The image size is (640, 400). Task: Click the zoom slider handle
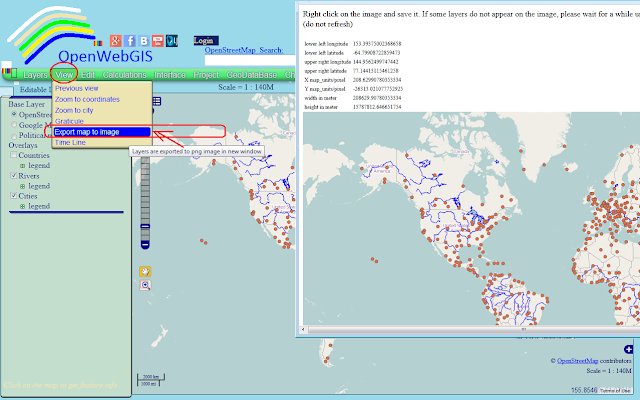click(x=145, y=226)
